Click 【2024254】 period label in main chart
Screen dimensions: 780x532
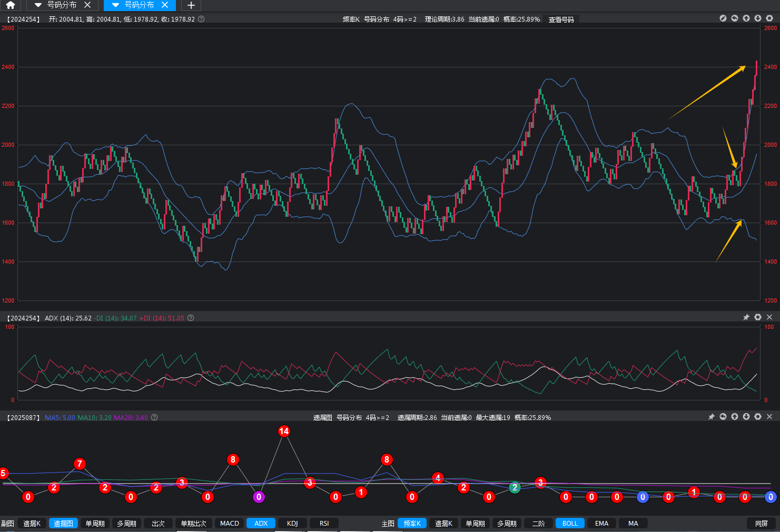[23, 19]
